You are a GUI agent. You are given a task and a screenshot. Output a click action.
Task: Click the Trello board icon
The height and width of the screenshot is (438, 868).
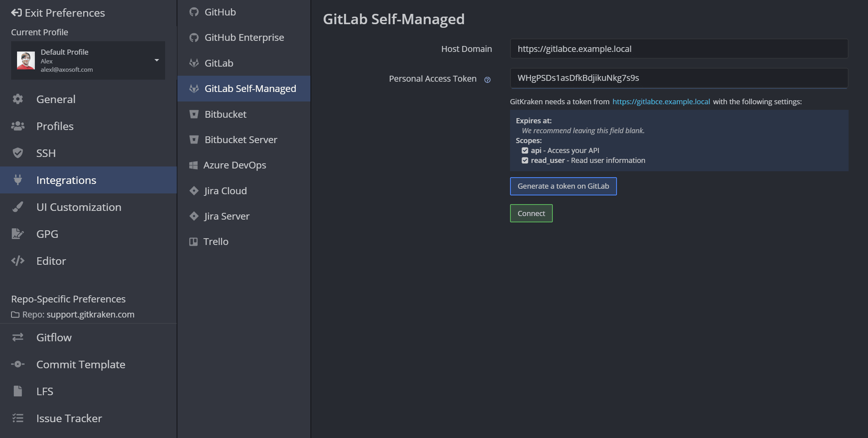(193, 241)
